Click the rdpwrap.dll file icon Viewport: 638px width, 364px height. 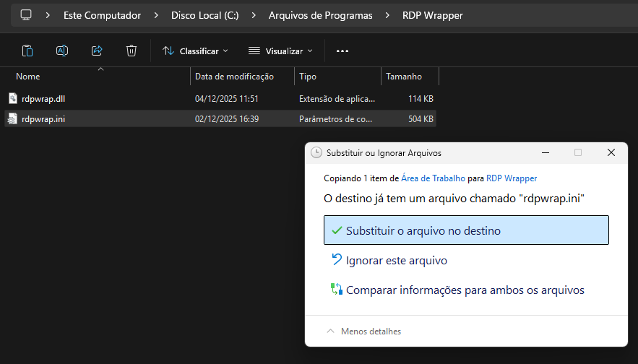(12, 98)
